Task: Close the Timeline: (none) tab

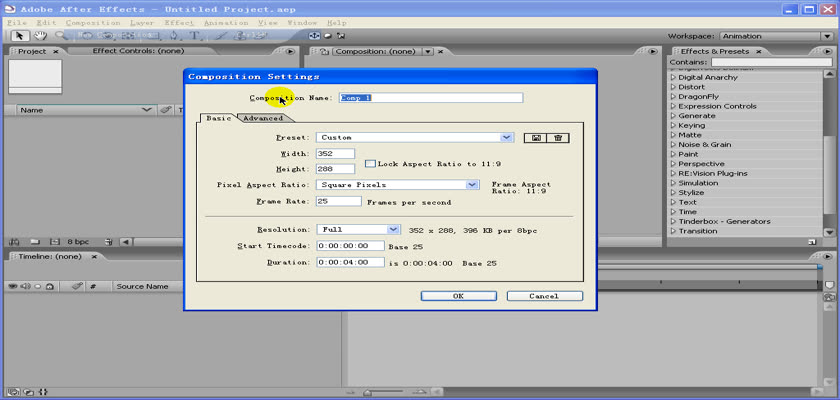Action: [94, 257]
